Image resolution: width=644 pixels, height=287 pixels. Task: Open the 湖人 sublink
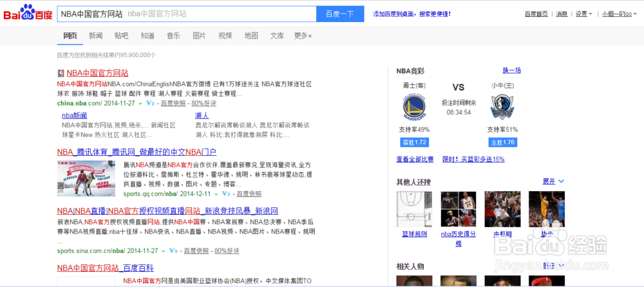[x=202, y=115]
